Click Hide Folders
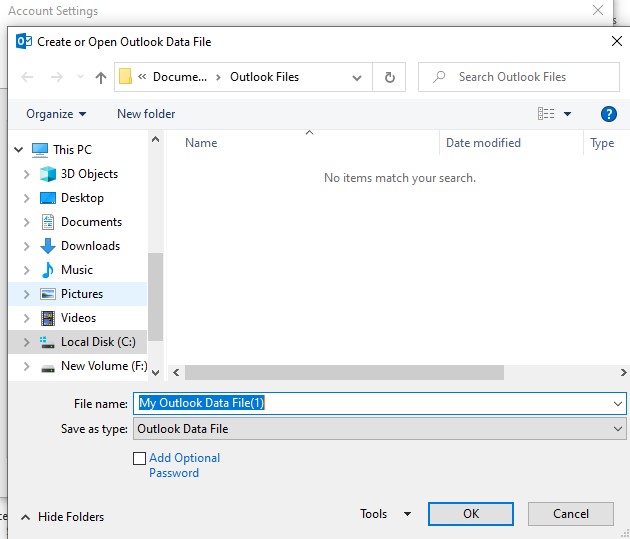630x539 pixels. click(x=63, y=517)
